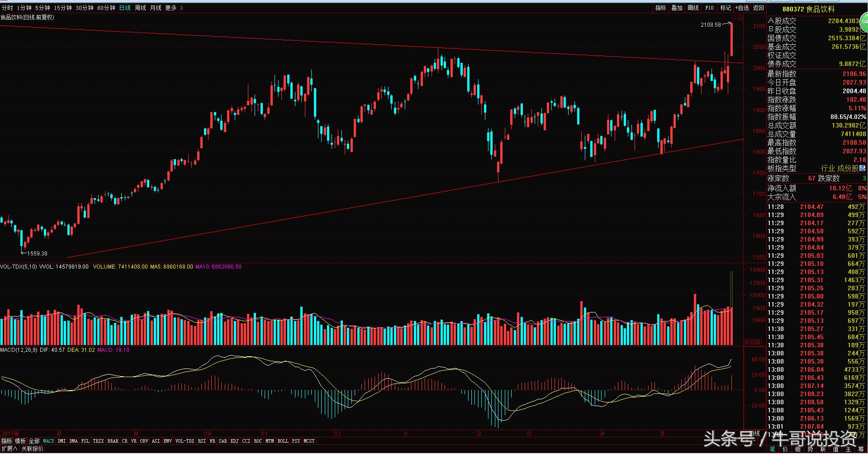Select the CCI indicator
Image resolution: width=868 pixels, height=454 pixels.
(246, 441)
